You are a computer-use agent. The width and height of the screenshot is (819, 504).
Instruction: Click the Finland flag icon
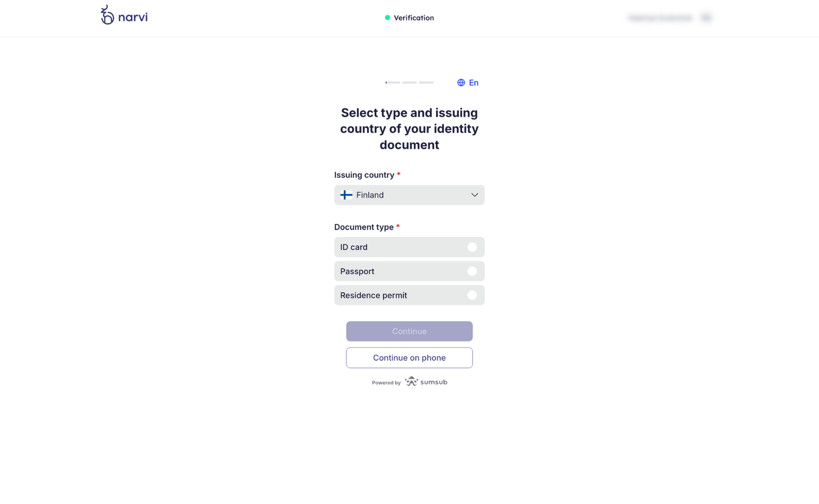[x=346, y=195]
